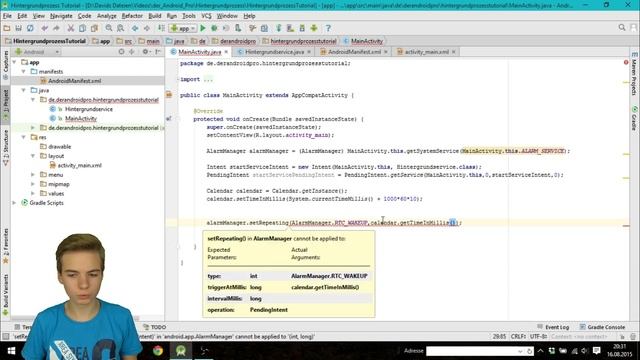
Task: Open the Gradle side panel
Action: tap(635, 118)
